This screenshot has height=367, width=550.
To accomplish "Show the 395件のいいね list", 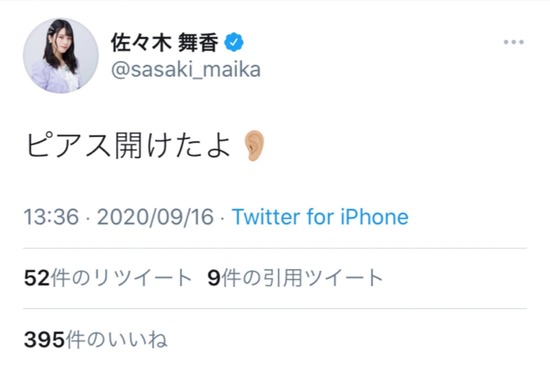I will click(95, 340).
